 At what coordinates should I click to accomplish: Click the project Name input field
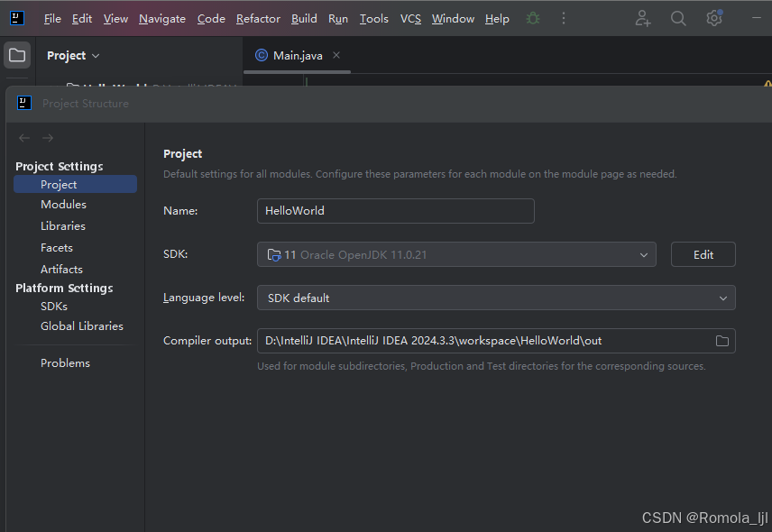point(395,211)
